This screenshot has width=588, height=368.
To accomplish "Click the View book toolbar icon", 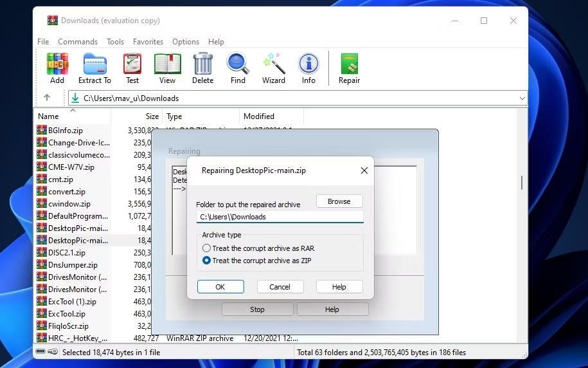I will (x=167, y=64).
